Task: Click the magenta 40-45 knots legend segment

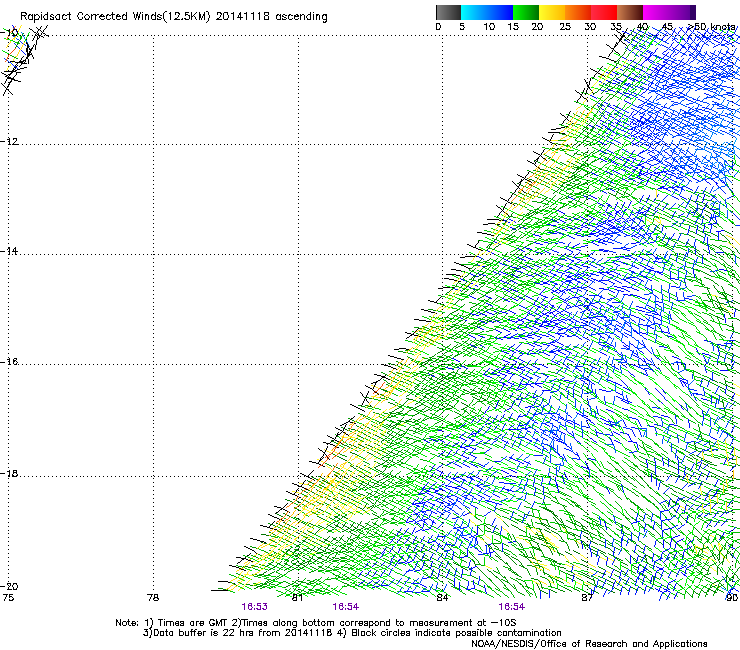Action: tap(656, 12)
